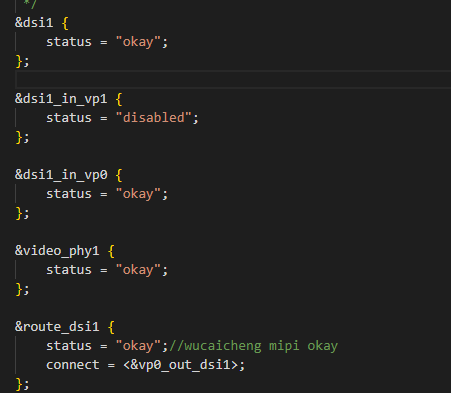Click closing brace of &dsi1 block

point(19,61)
